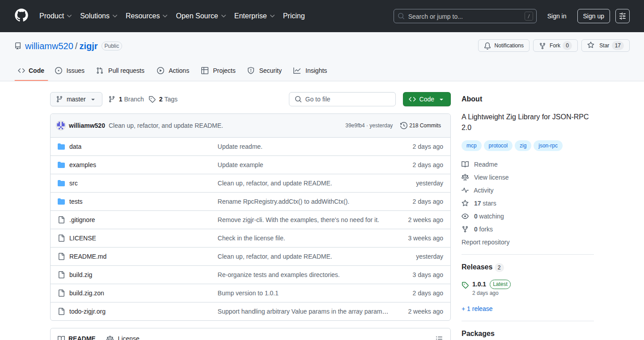Viewport: 644px width, 340px height.
Task: Fork the repository
Action: tap(555, 46)
